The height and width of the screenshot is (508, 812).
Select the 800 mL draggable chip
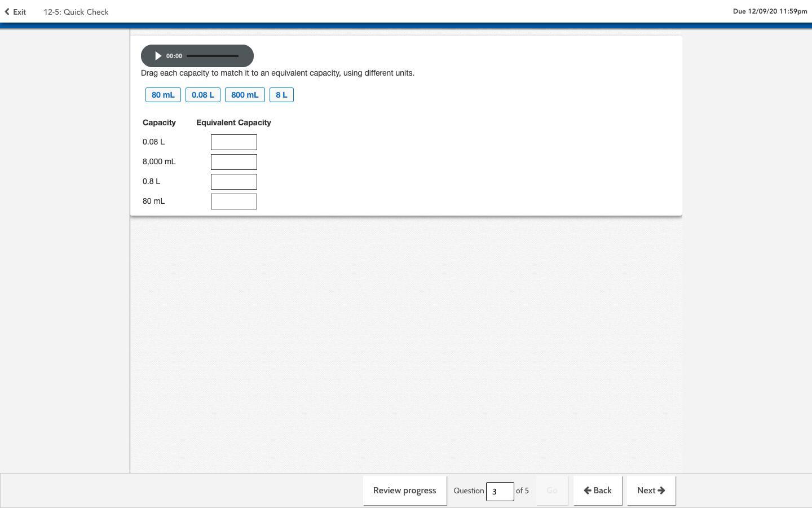(245, 95)
